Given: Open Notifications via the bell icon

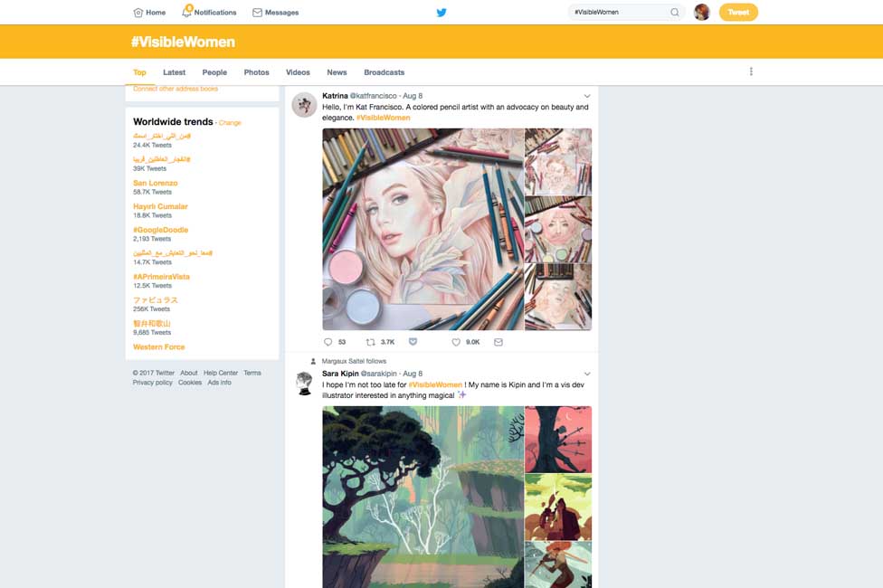Looking at the screenshot, I should click(187, 13).
